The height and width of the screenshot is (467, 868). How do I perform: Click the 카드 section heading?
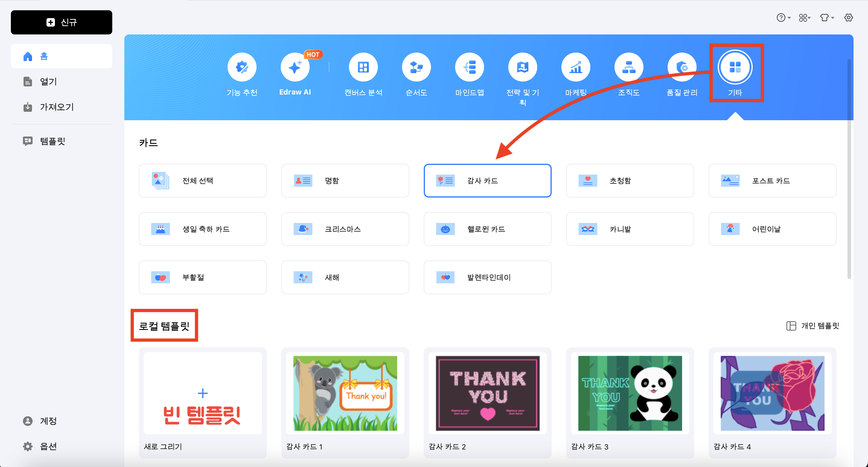pyautogui.click(x=148, y=143)
